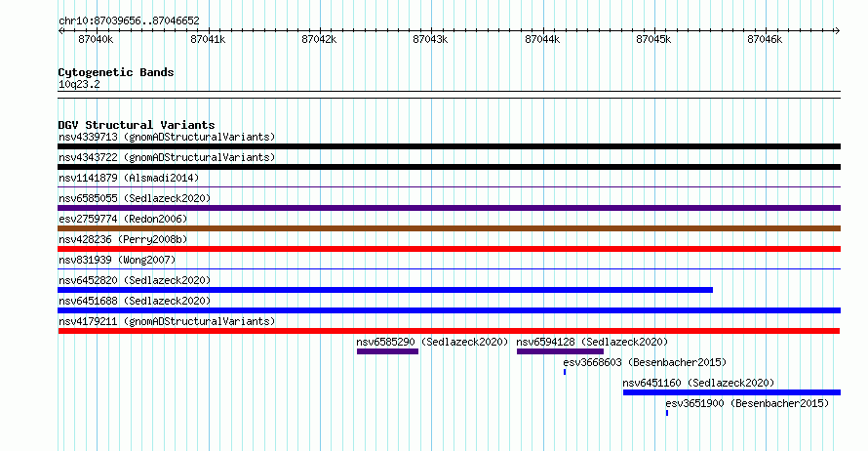Click the 87041k ruler label
The height and width of the screenshot is (451, 868).
pos(208,40)
